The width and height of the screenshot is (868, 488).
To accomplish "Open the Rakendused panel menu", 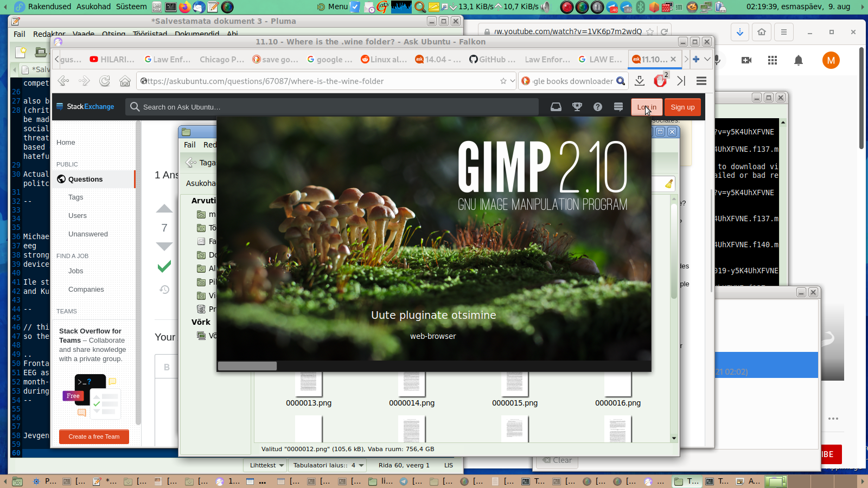I will pyautogui.click(x=49, y=7).
